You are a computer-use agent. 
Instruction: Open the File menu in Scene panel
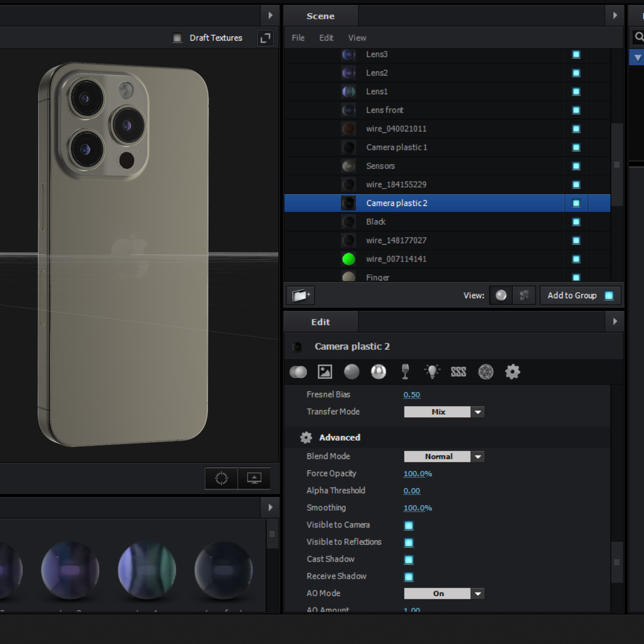pyautogui.click(x=298, y=38)
